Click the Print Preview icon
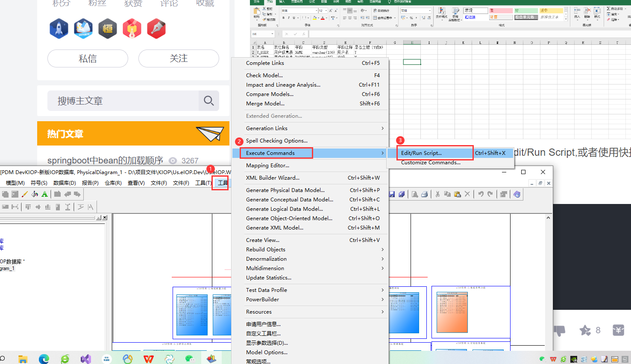 click(x=415, y=194)
